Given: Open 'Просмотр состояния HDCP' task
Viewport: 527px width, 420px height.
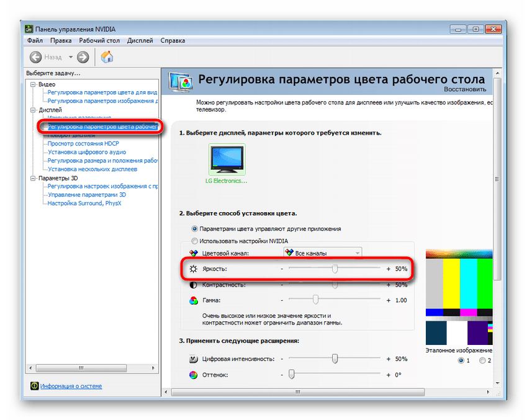Looking at the screenshot, I should click(x=83, y=143).
